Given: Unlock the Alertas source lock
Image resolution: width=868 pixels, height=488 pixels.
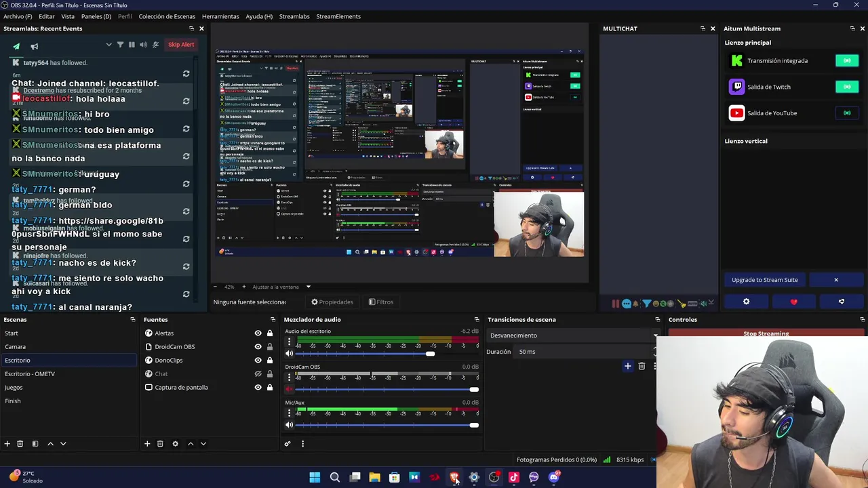Looking at the screenshot, I should pyautogui.click(x=269, y=333).
